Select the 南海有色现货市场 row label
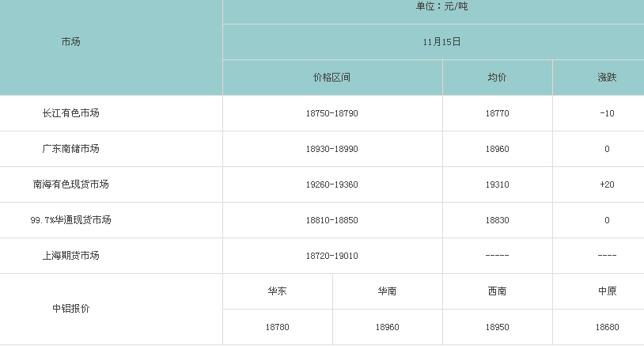Viewport: 644px width, 346px height. tap(70, 184)
